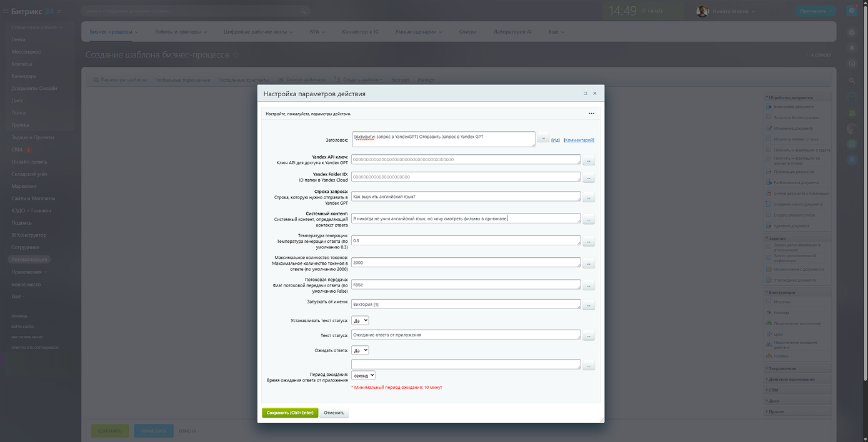
Task: Close the Настройка параметров действия dialog
Action: [x=595, y=93]
